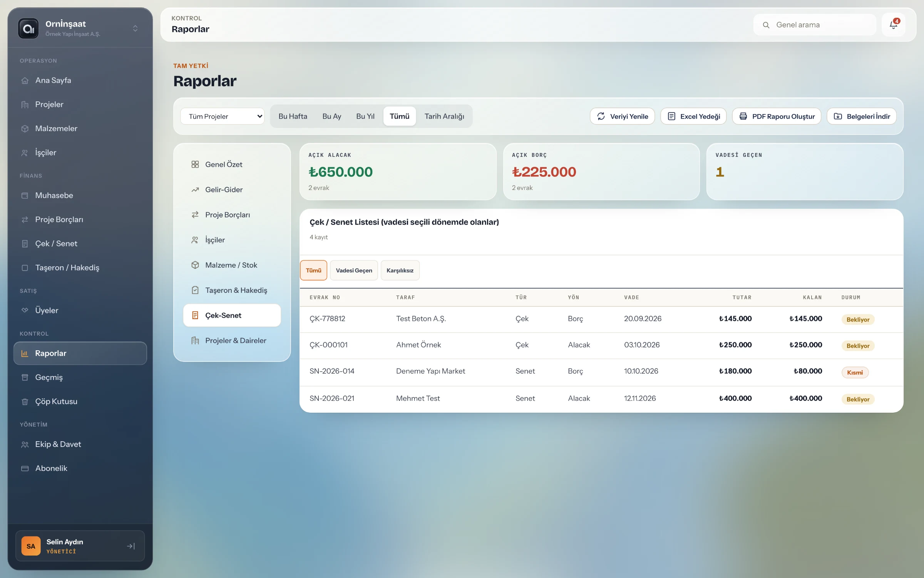
Task: Click the Mehmet Test party cell
Action: pyautogui.click(x=418, y=399)
